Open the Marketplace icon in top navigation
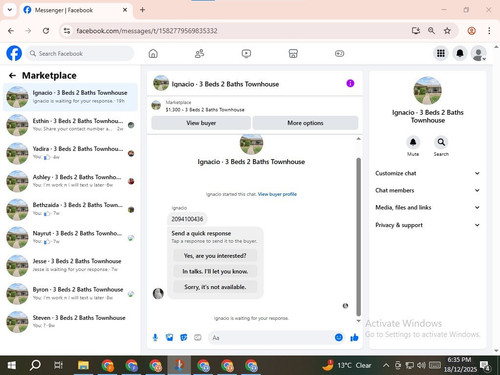 (x=293, y=53)
